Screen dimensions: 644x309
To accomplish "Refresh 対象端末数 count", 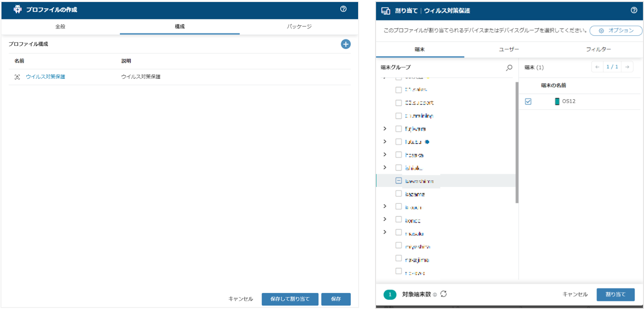I will [x=443, y=294].
